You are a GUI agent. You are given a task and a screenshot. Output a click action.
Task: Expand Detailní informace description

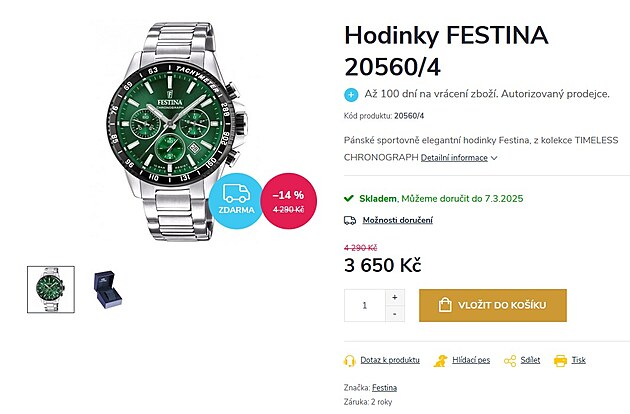pos(458,158)
